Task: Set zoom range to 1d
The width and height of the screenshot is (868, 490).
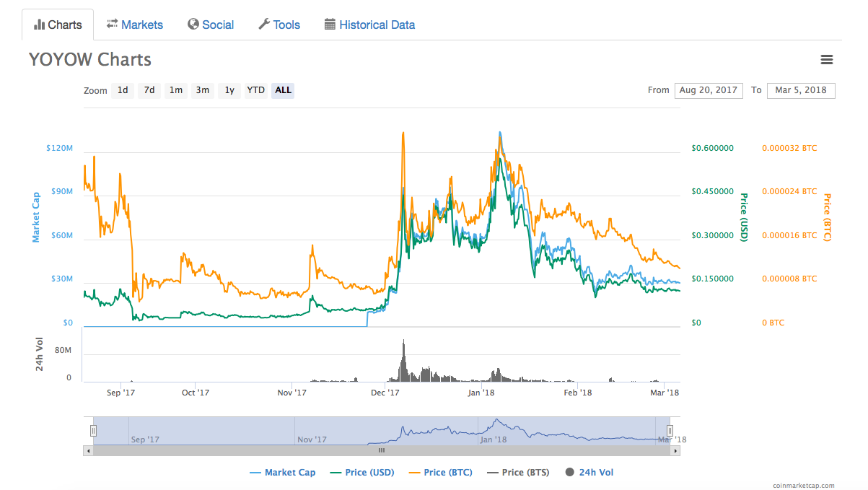Action: [123, 90]
